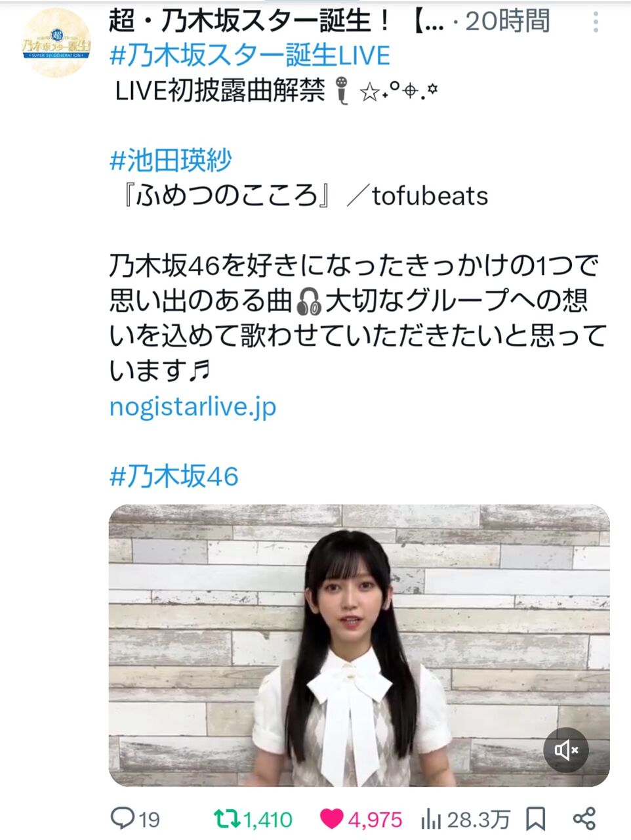The width and height of the screenshot is (631, 840).
Task: Open the reply icon with 19 comments
Action: 123,818
